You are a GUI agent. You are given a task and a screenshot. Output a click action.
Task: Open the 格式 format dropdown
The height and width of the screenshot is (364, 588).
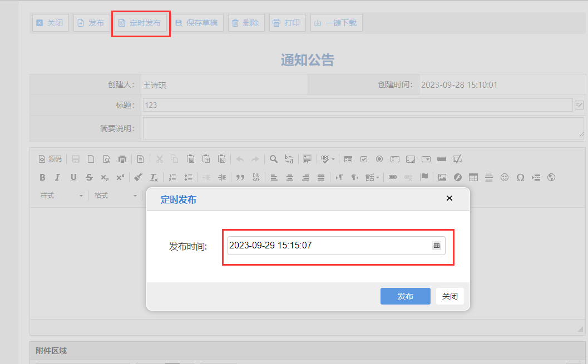115,196
